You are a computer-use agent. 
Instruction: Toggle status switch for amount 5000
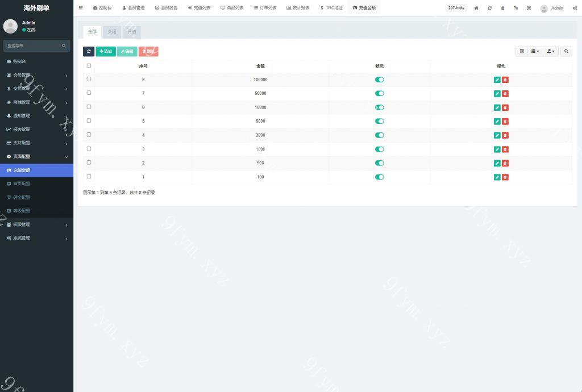pyautogui.click(x=379, y=121)
